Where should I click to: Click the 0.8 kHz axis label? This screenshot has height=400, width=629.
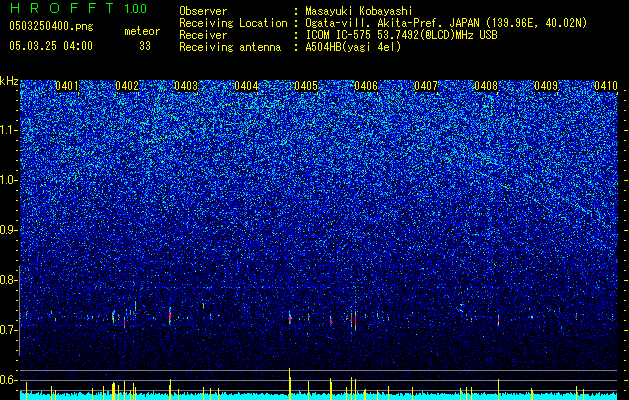(9, 280)
